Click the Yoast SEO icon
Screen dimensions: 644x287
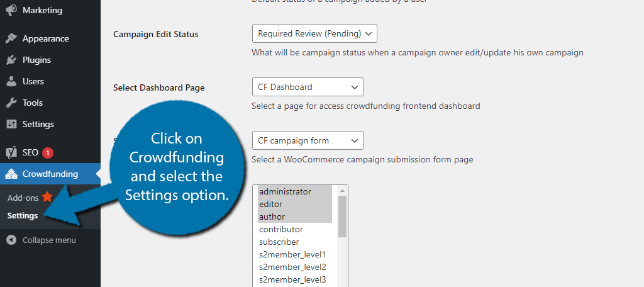[11, 152]
